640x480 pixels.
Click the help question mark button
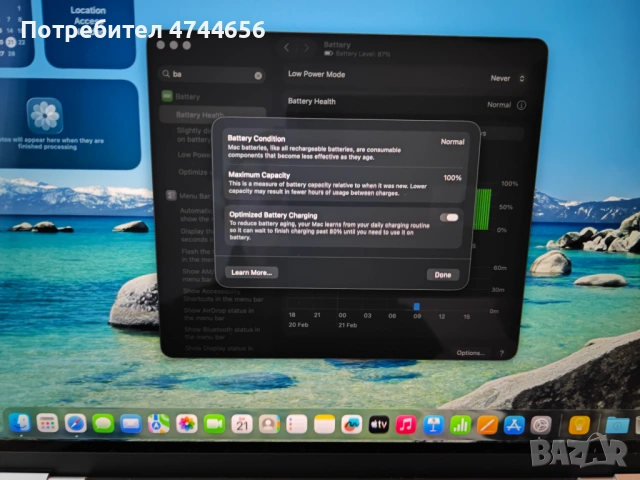click(x=502, y=353)
